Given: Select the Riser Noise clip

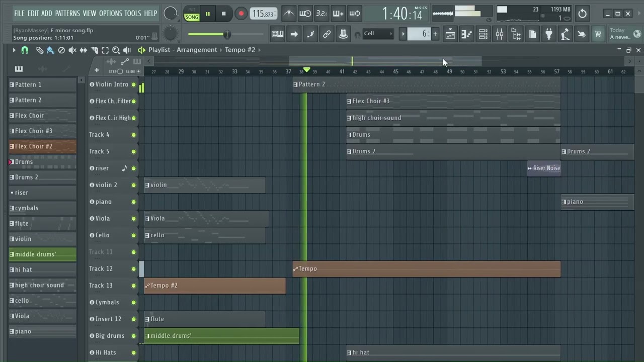Looking at the screenshot, I should [x=543, y=168].
